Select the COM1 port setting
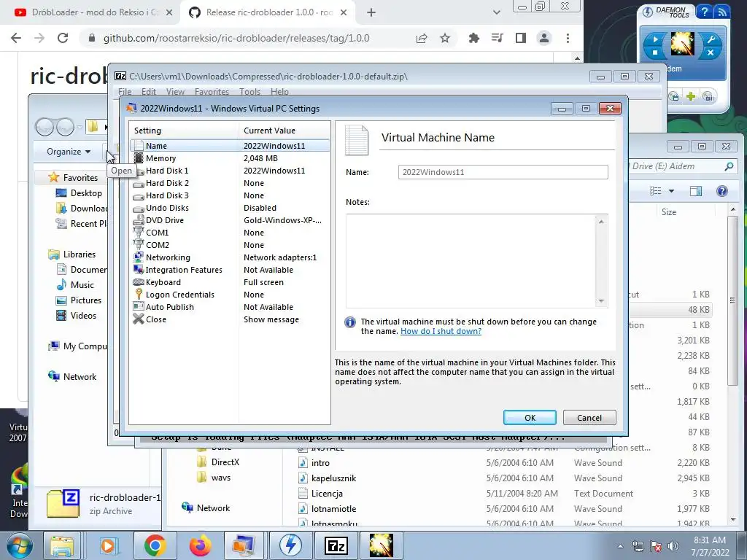Screen dimensions: 747x560 coord(230,233)
